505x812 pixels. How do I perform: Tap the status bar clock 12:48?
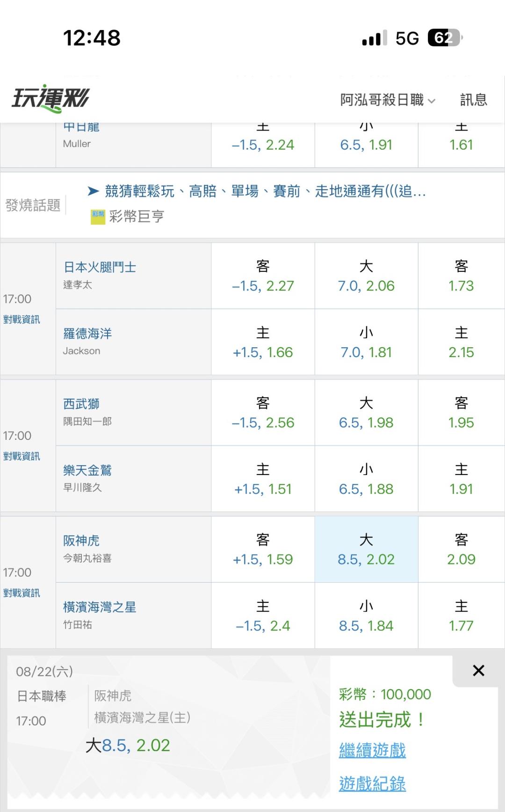[x=92, y=38]
